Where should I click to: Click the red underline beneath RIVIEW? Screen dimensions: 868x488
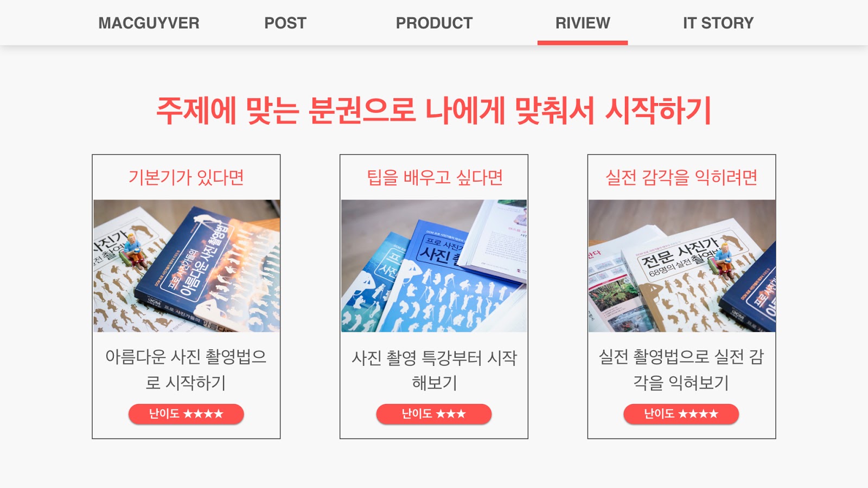583,42
